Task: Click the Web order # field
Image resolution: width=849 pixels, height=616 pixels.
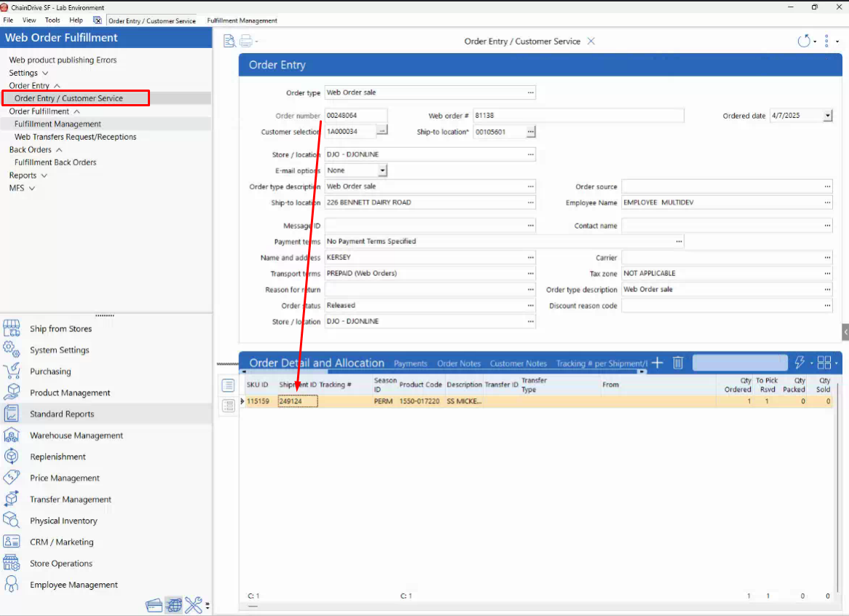Action: click(578, 115)
